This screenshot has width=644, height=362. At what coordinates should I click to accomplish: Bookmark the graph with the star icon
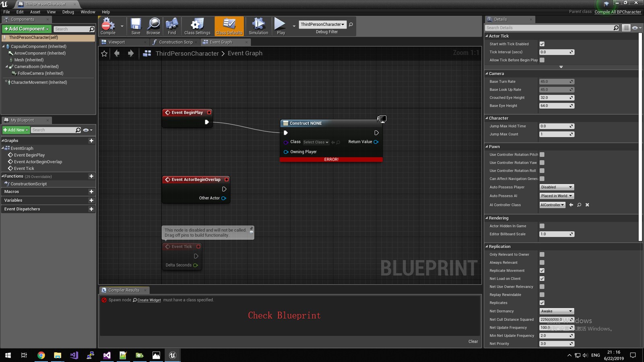[x=104, y=53]
